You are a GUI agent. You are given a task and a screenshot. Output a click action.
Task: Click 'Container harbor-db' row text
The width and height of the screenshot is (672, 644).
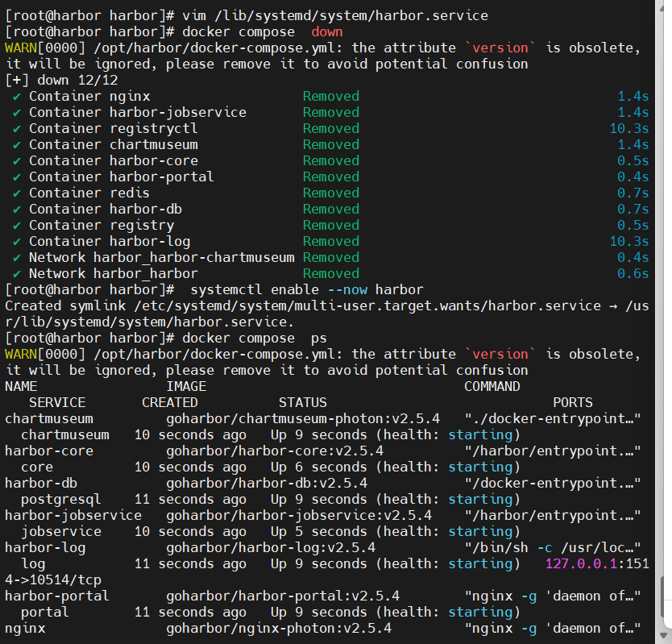coord(106,210)
